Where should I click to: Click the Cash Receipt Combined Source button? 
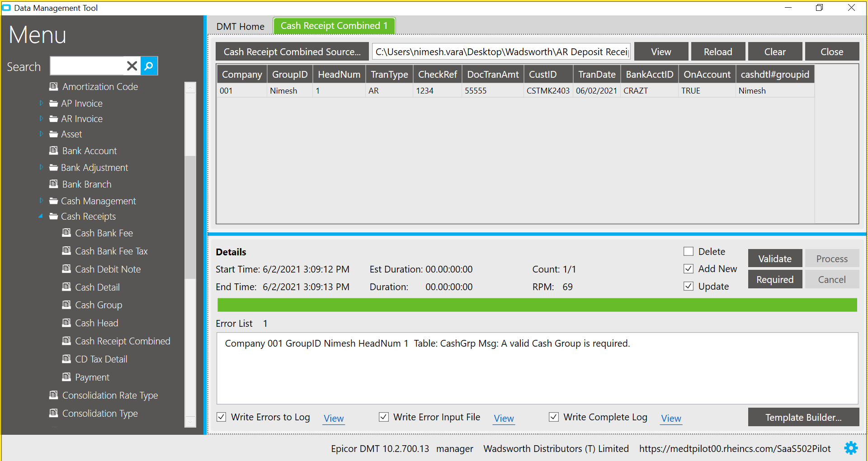(x=292, y=52)
